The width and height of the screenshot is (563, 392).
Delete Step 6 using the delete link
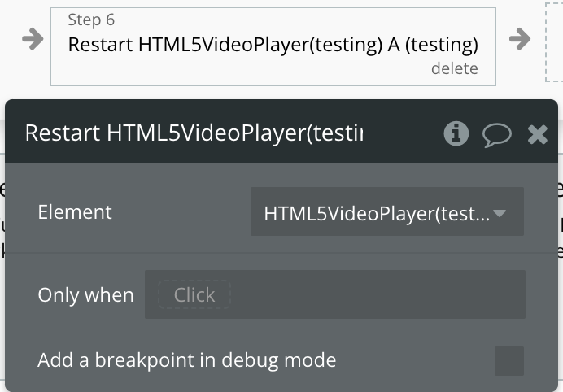[455, 68]
